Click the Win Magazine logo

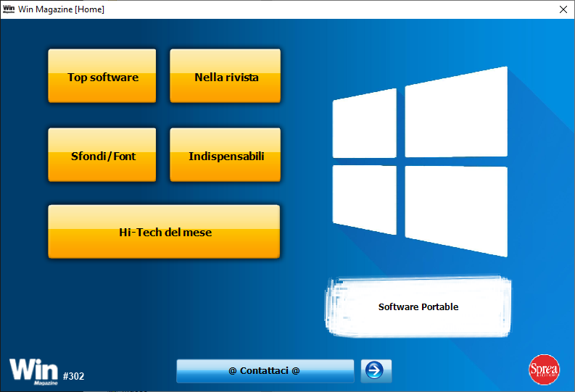click(x=34, y=372)
